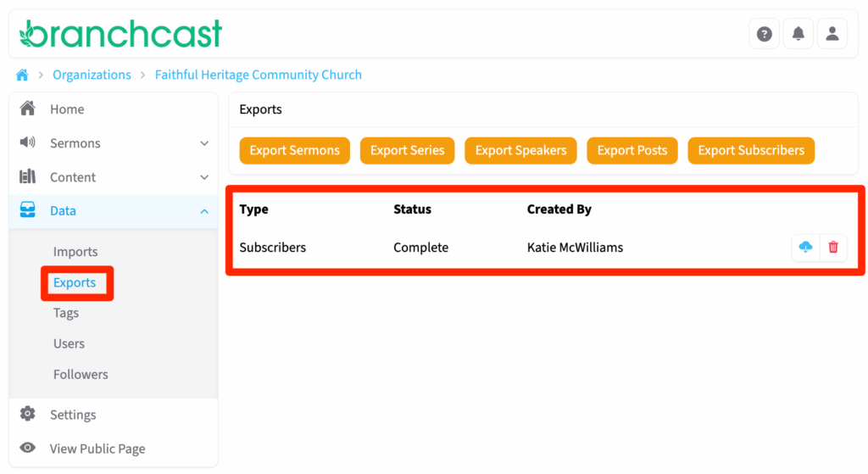Collapse the Data menu chevron
The image size is (868, 474).
pyautogui.click(x=204, y=211)
